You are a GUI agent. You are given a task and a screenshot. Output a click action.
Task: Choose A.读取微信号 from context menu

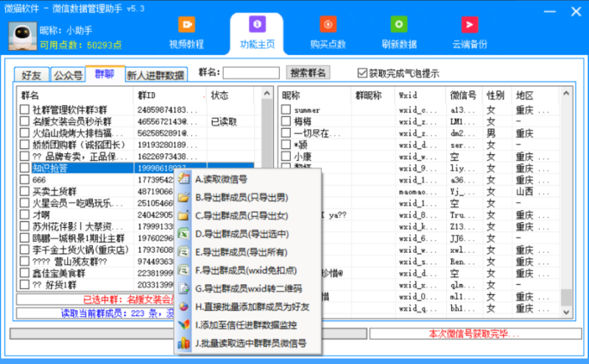(x=221, y=179)
